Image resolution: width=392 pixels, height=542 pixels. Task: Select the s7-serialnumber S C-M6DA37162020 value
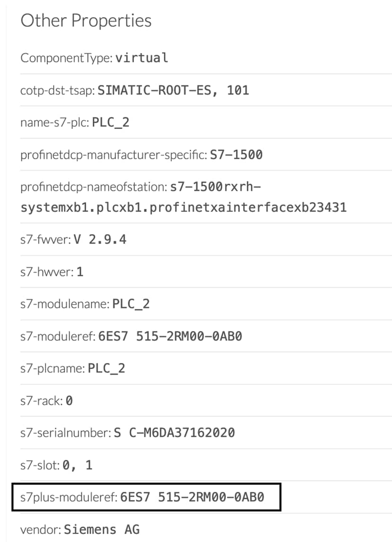click(174, 433)
